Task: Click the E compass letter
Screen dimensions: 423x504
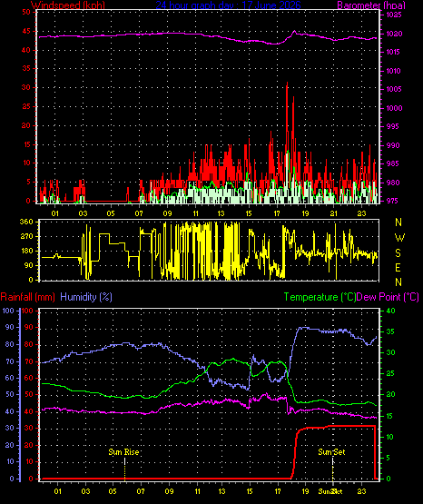Action: [x=398, y=267]
